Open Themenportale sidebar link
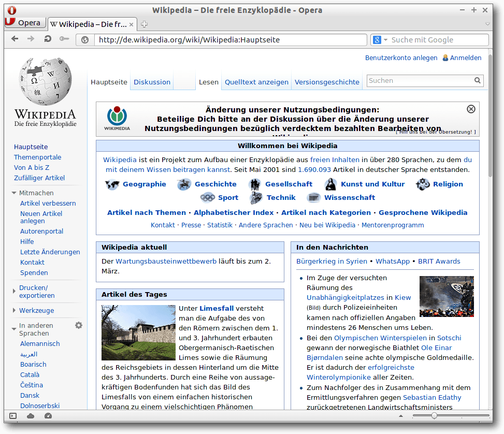 [38, 157]
